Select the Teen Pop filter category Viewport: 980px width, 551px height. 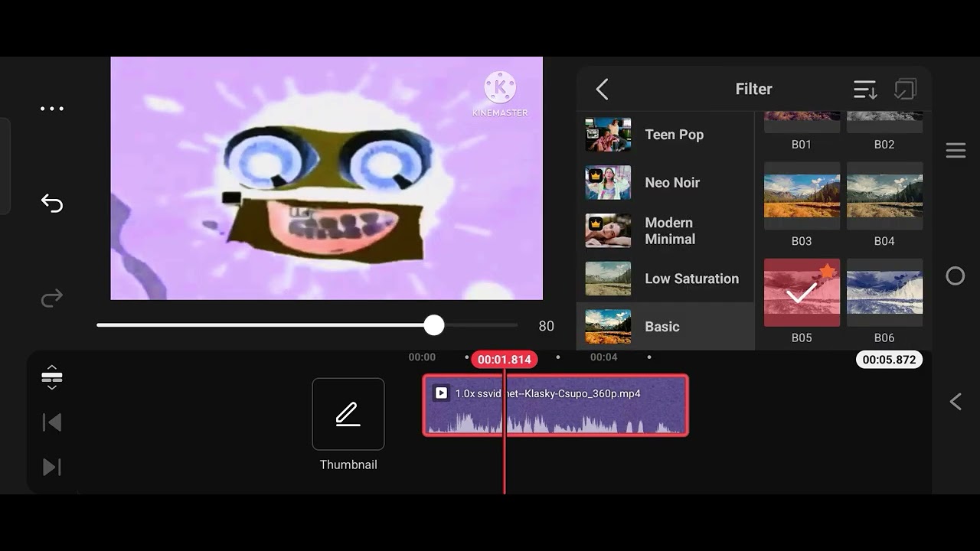coord(665,135)
